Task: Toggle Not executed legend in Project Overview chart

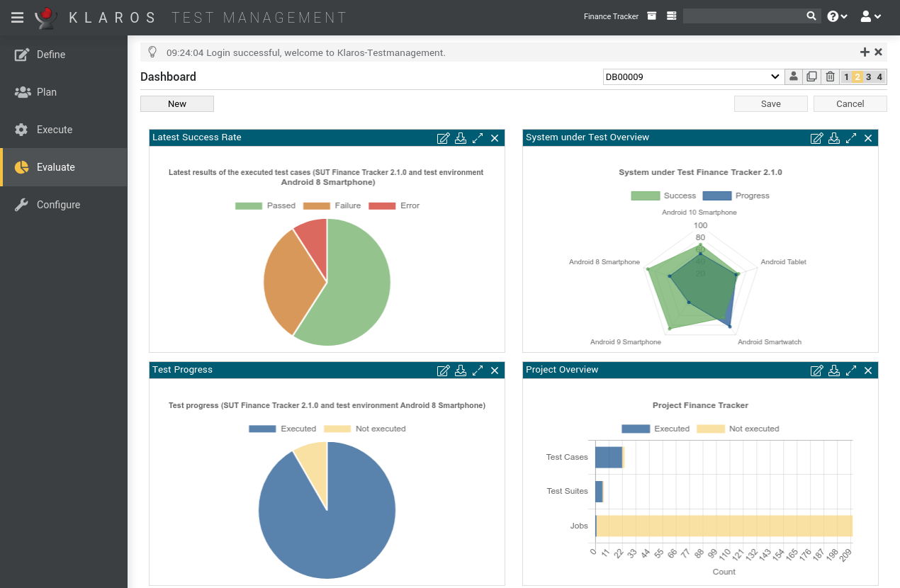Action: click(711, 429)
